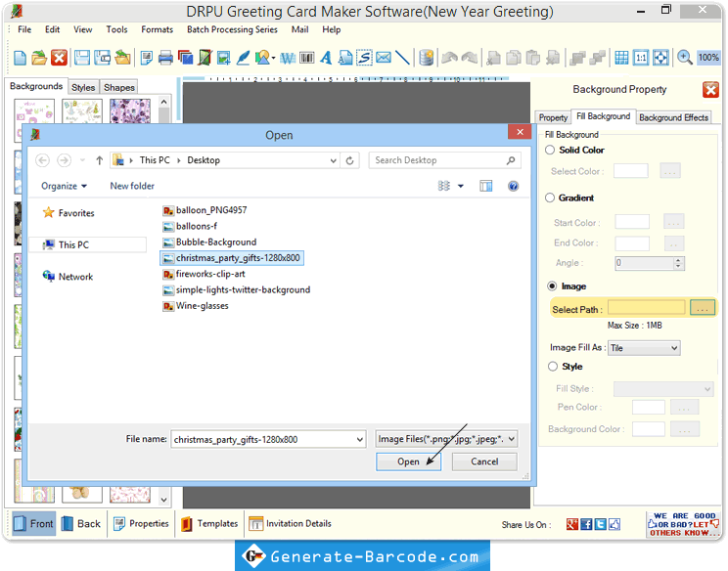Click the Network item in navigation pane
This screenshot has width=728, height=571.
point(68,277)
